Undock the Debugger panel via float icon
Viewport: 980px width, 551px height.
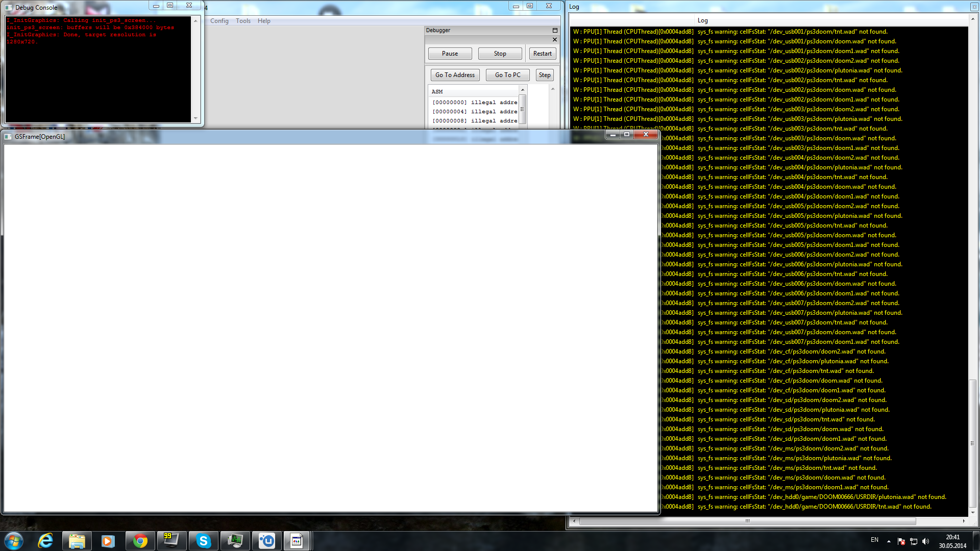[555, 31]
